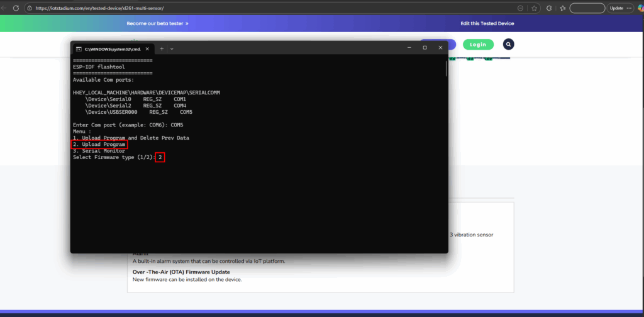This screenshot has height=317, width=644.
Task: Click the Over-The-Air Firmware Update heading
Action: click(181, 272)
